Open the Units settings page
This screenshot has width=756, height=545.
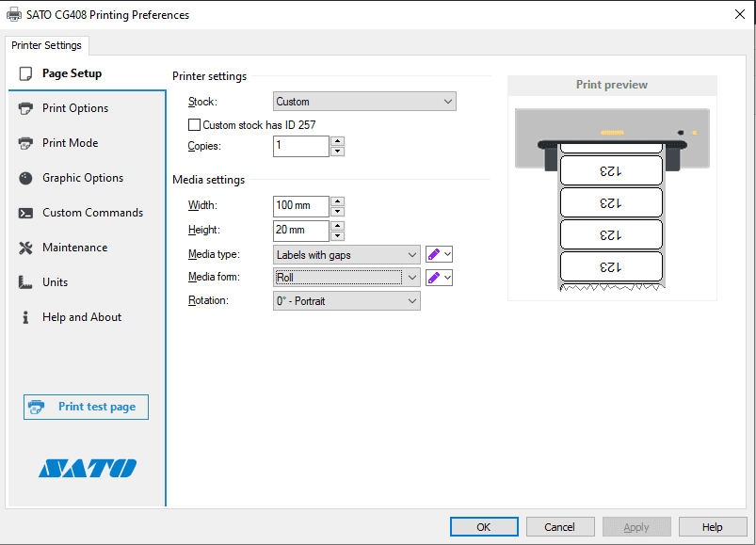(27, 281)
